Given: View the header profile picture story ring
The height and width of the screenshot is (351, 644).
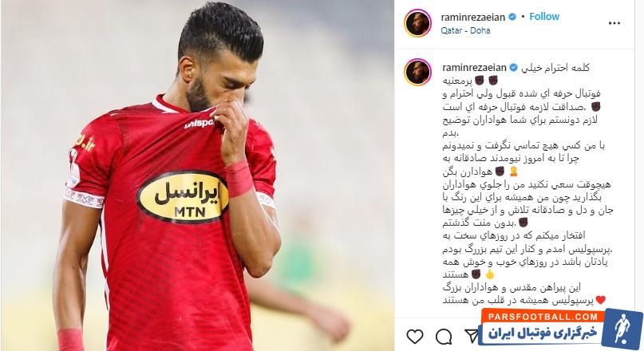Looking at the screenshot, I should (417, 23).
